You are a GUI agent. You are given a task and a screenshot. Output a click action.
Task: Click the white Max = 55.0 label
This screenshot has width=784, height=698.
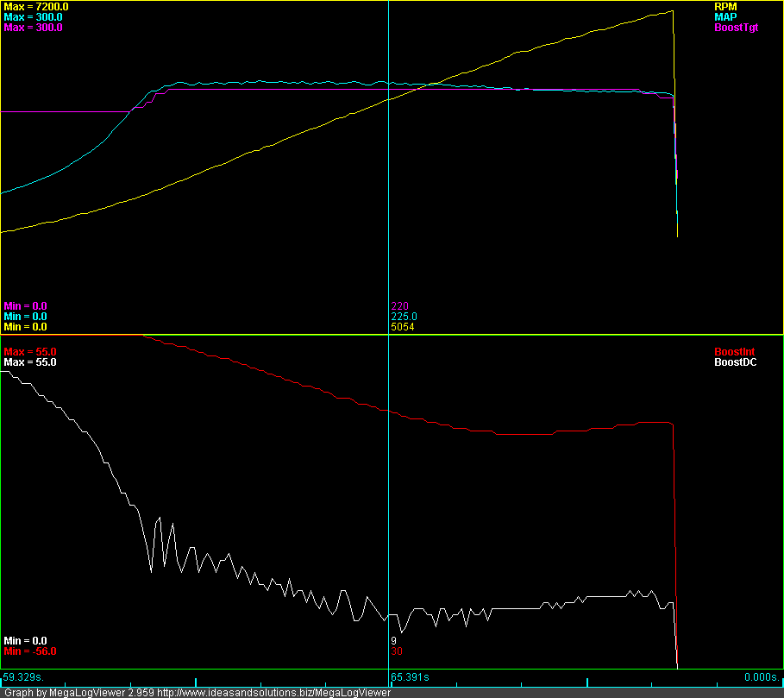point(30,362)
